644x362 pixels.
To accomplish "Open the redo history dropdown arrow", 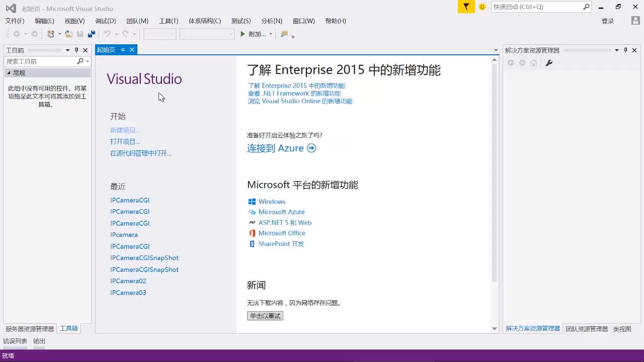I will (x=134, y=34).
